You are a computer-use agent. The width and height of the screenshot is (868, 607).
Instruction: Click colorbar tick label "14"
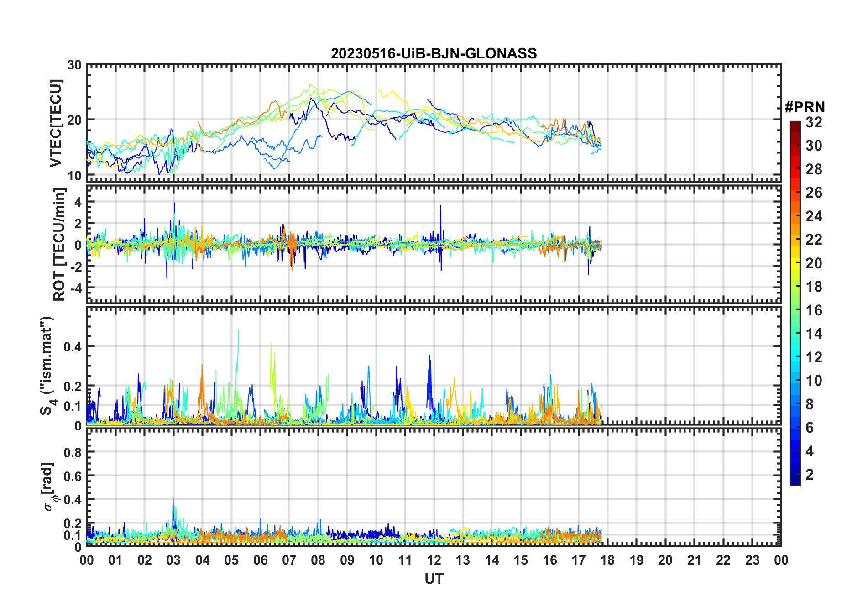coord(814,334)
